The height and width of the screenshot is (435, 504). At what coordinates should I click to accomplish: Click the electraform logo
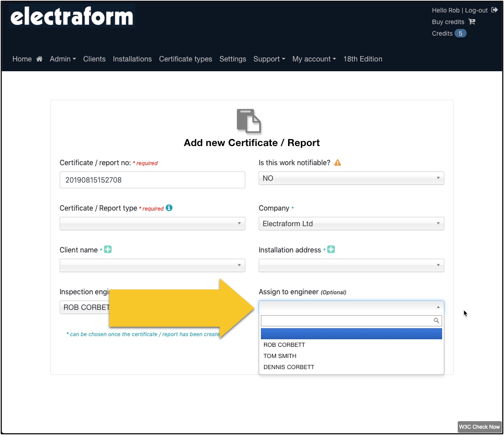tap(72, 16)
